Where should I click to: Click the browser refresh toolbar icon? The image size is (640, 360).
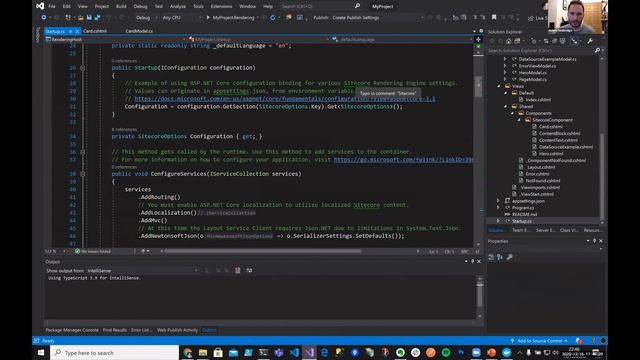(273, 18)
